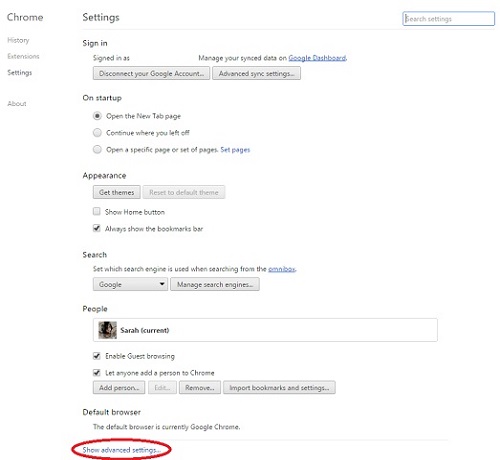The width and height of the screenshot is (500, 460).
Task: Enable the Show Home button checkbox
Action: (x=97, y=211)
